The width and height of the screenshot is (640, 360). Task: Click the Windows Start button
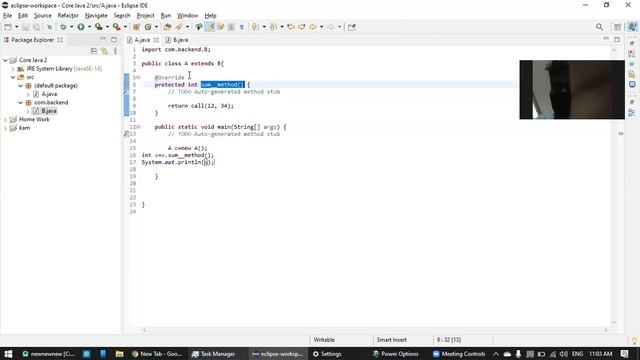click(x=8, y=354)
